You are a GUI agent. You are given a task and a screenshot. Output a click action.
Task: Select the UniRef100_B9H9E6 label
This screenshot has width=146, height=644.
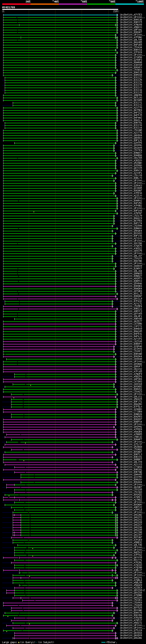point(131,286)
